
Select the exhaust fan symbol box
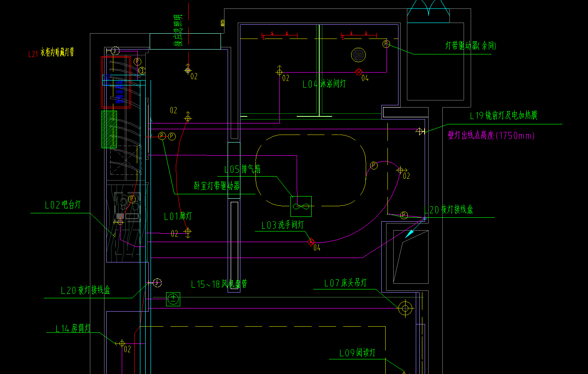[301, 206]
